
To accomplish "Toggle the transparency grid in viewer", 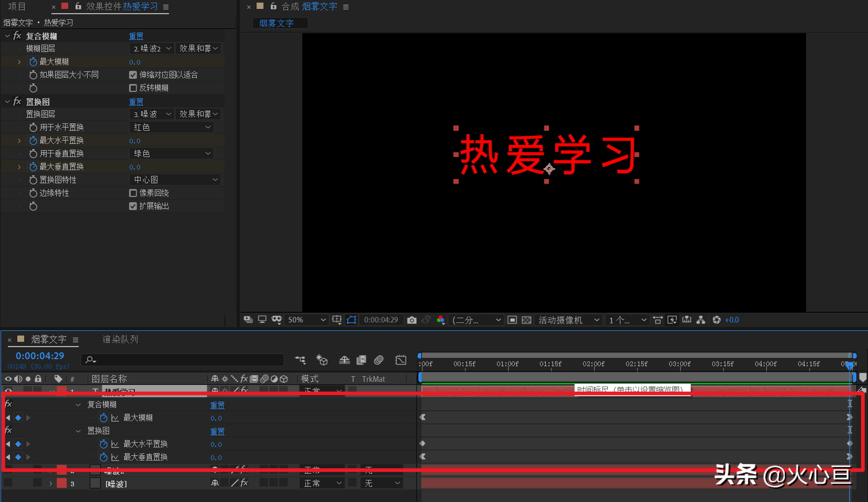I will point(526,320).
